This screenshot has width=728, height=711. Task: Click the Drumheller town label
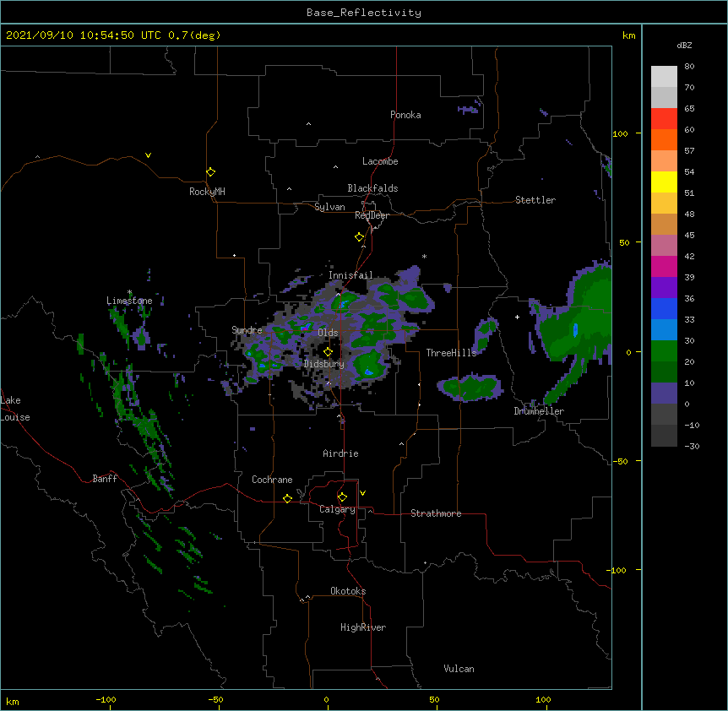tap(539, 411)
